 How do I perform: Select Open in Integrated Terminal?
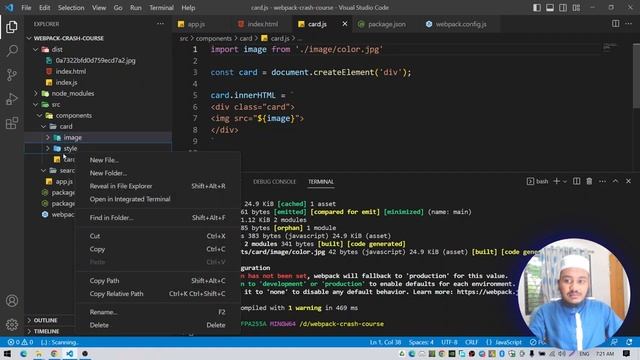coord(158,199)
